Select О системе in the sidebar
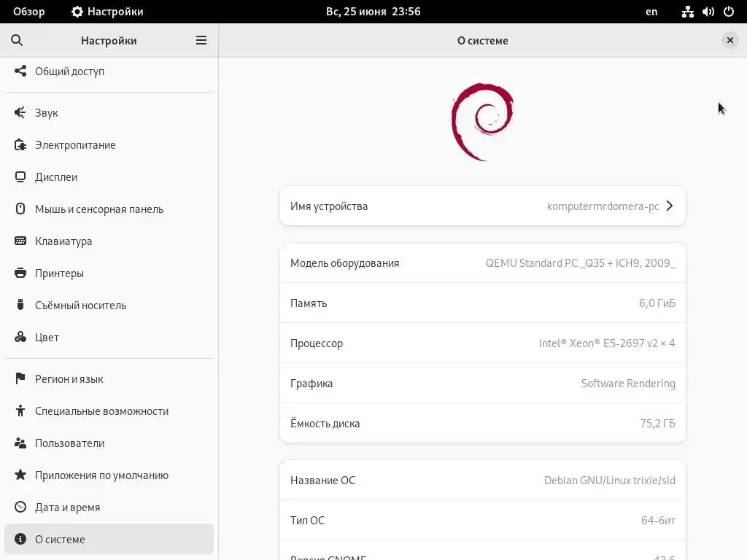The image size is (747, 560). coord(109,539)
